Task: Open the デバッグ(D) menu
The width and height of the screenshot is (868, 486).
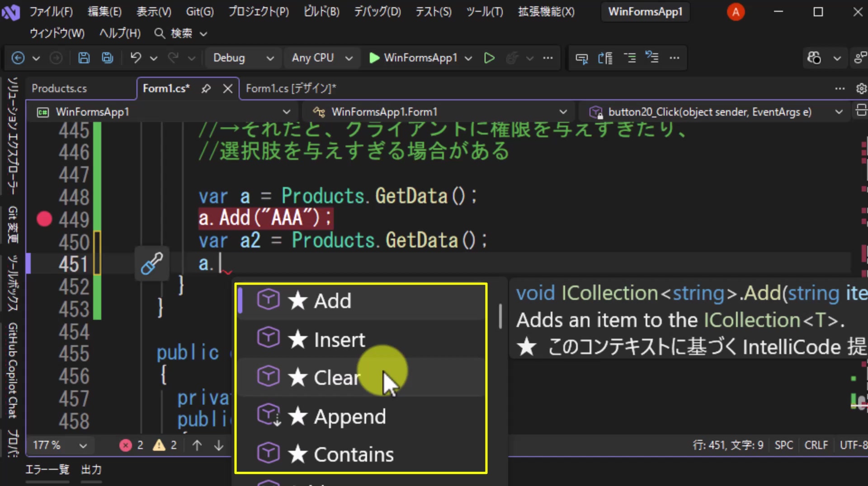Action: pyautogui.click(x=377, y=12)
